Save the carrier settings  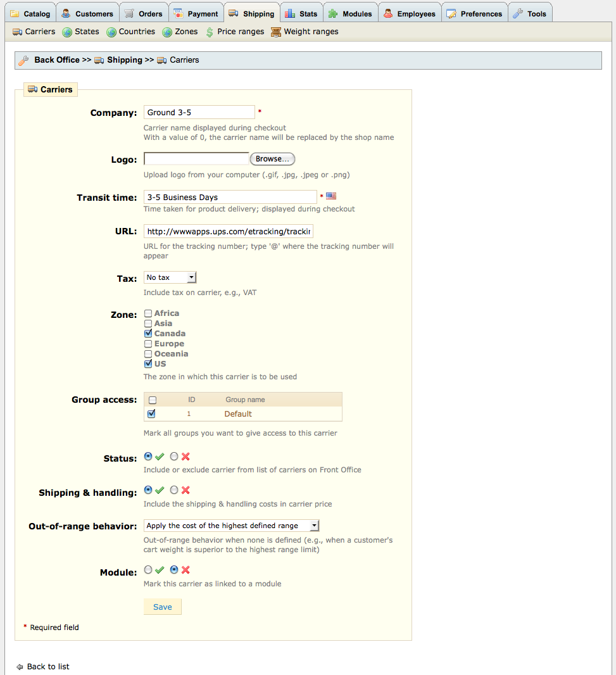point(163,607)
